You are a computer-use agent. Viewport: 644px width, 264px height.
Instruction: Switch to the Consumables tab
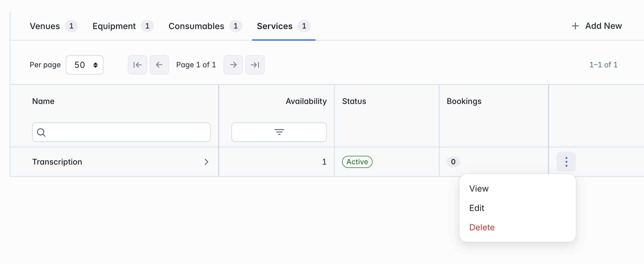pos(205,26)
